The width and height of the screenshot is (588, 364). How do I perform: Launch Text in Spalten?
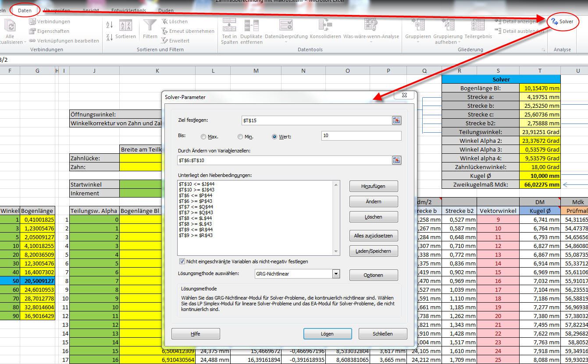click(x=229, y=31)
